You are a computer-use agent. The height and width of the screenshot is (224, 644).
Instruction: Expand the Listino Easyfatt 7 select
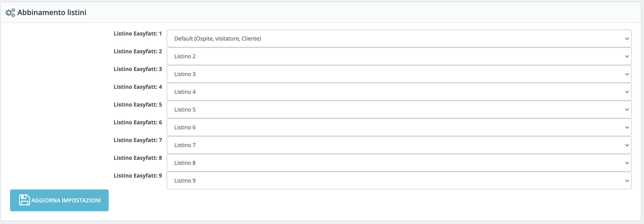click(399, 145)
